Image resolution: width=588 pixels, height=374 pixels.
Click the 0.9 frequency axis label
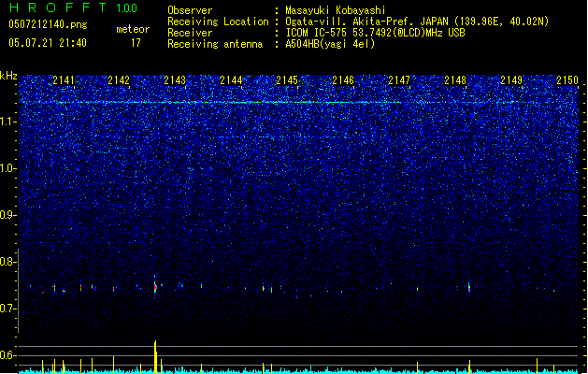(x=8, y=215)
